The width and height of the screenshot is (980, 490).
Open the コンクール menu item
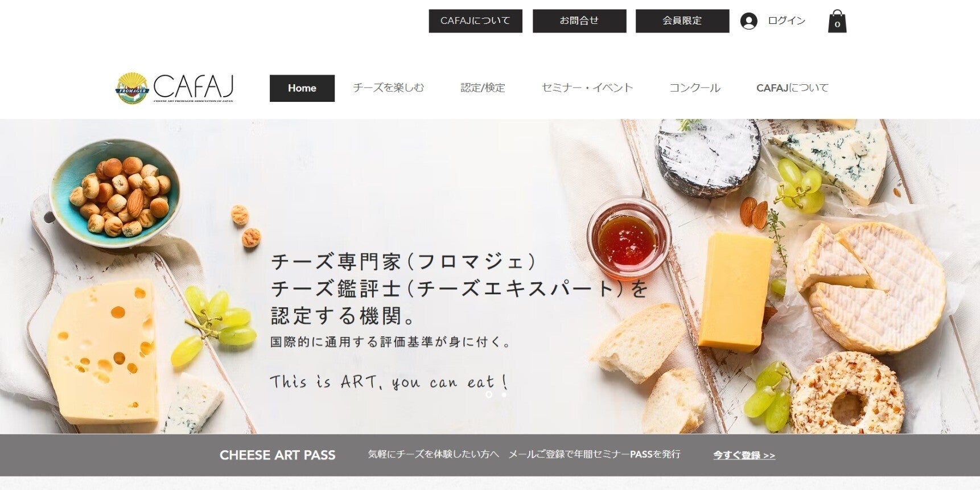(695, 88)
